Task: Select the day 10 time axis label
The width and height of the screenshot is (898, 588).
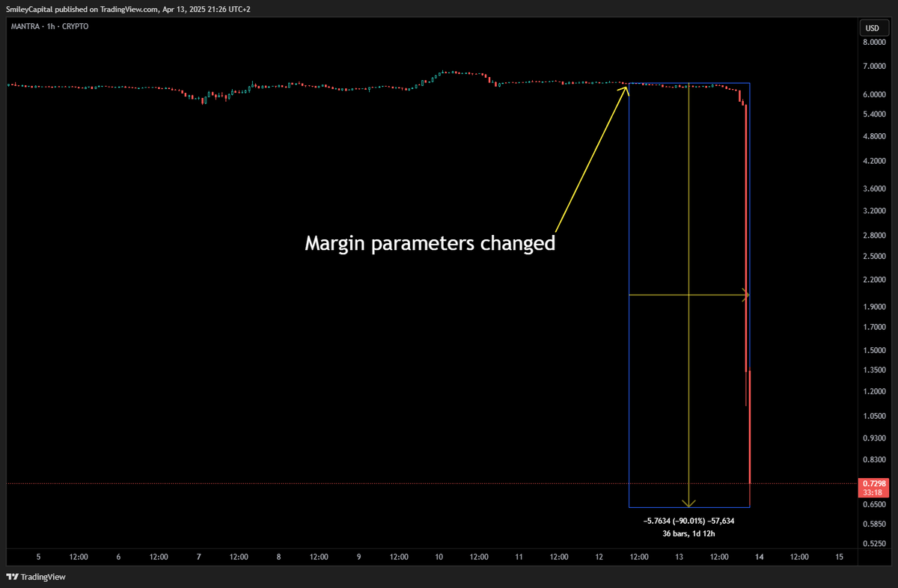Action: coord(439,557)
